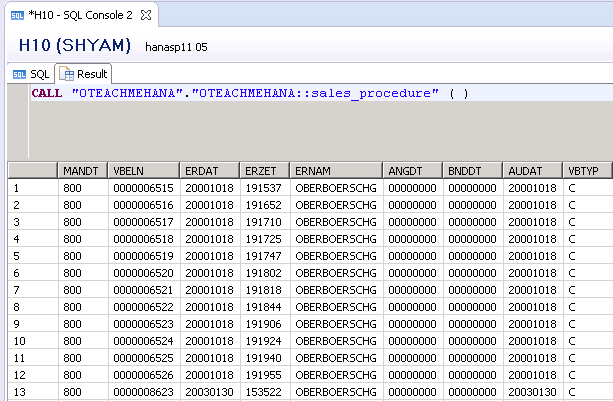Click ERZET value 191537
This screenshot has width=613, height=401.
[263, 188]
